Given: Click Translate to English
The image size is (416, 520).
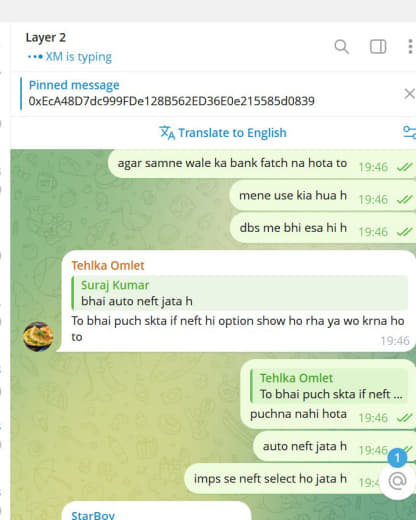Looking at the screenshot, I should click(232, 133).
